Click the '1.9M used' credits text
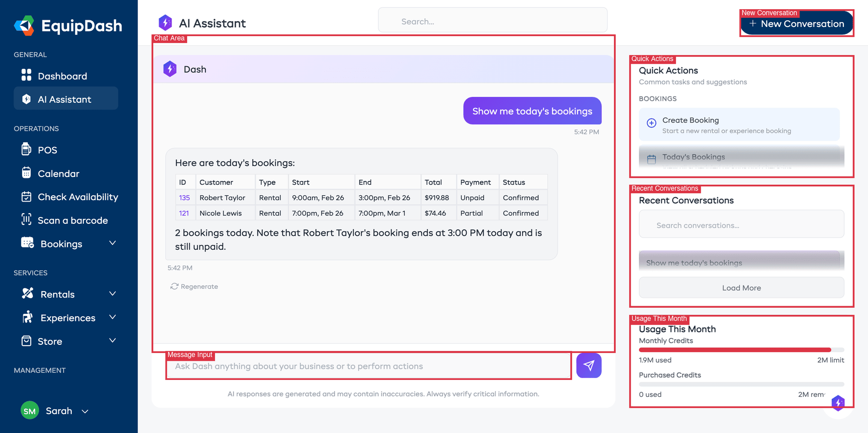868x433 pixels. pyautogui.click(x=655, y=360)
